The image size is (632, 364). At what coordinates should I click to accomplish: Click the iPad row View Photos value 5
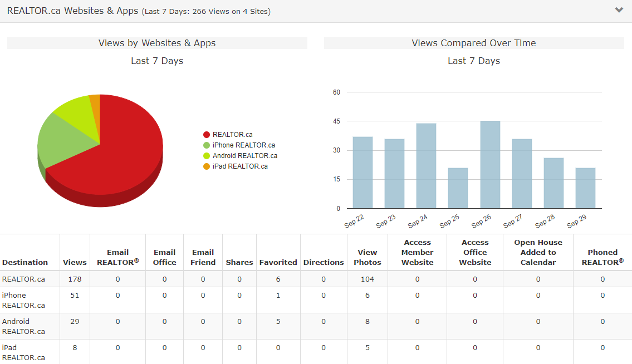click(x=367, y=347)
